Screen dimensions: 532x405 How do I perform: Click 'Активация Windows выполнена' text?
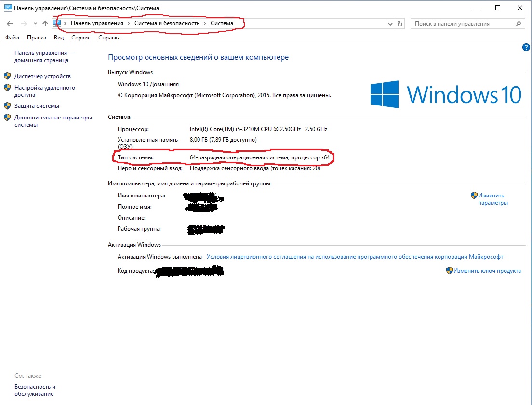[160, 257]
